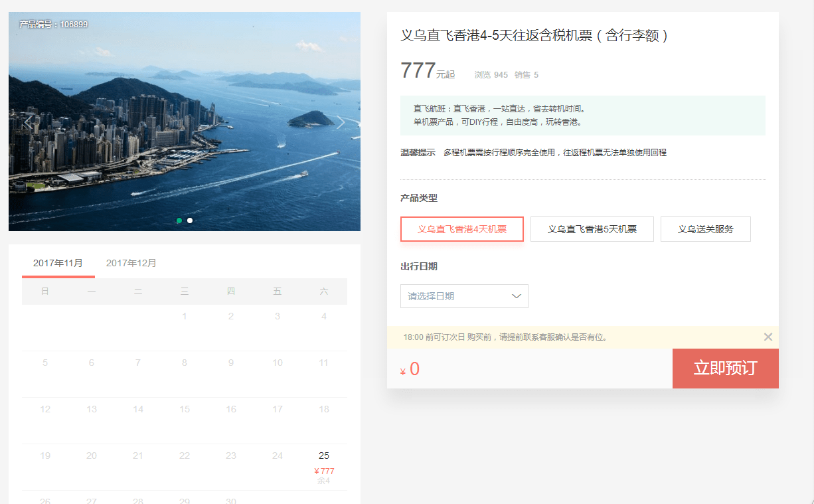
Task: Choose 义乌送关服务 product type
Action: point(706,229)
